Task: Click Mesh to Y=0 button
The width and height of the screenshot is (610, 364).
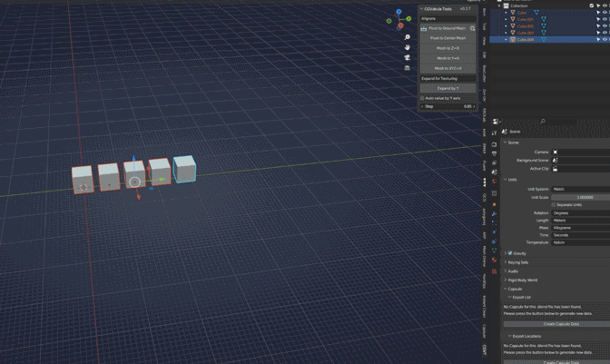Action: [x=448, y=58]
